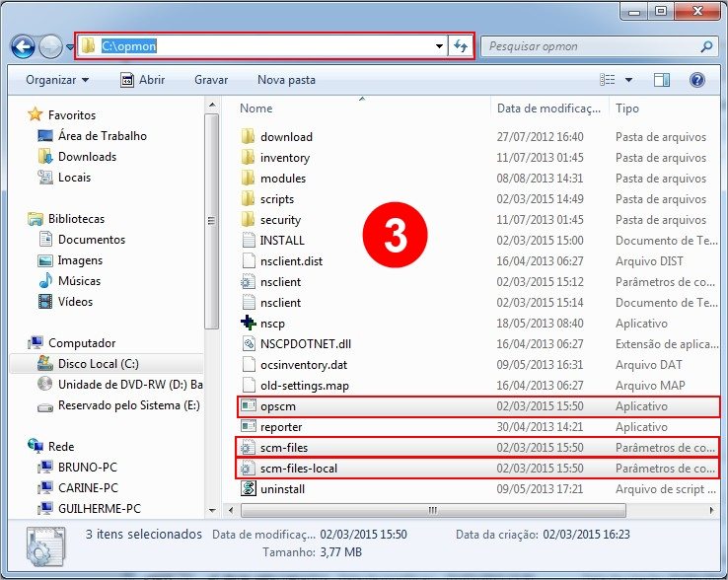Sort by the Nome column header
This screenshot has width=728, height=580.
coord(256,109)
